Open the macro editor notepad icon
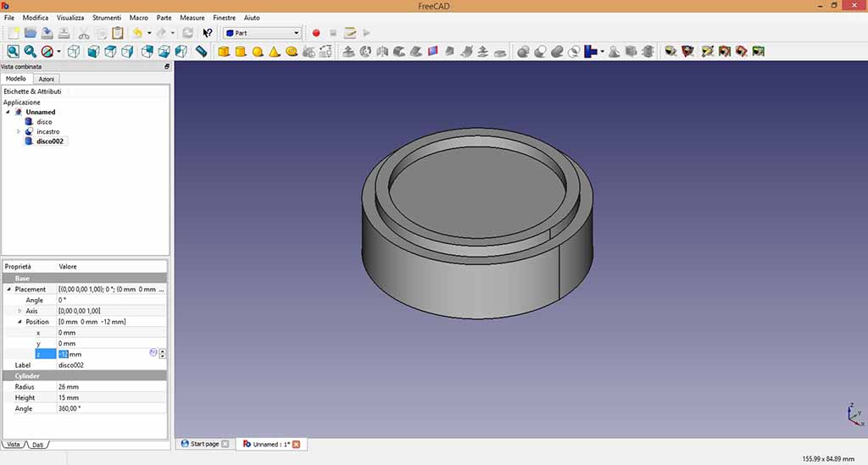 point(350,33)
